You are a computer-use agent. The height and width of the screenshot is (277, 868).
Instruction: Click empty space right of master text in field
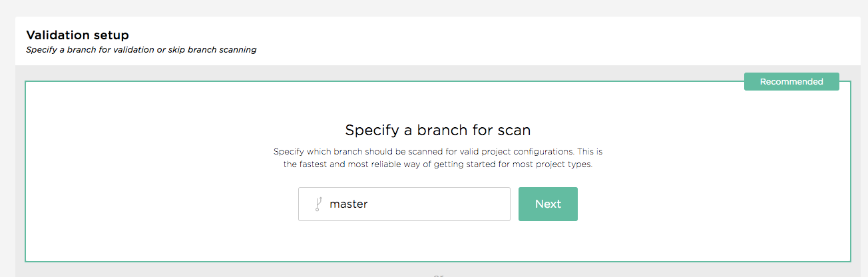point(439,204)
